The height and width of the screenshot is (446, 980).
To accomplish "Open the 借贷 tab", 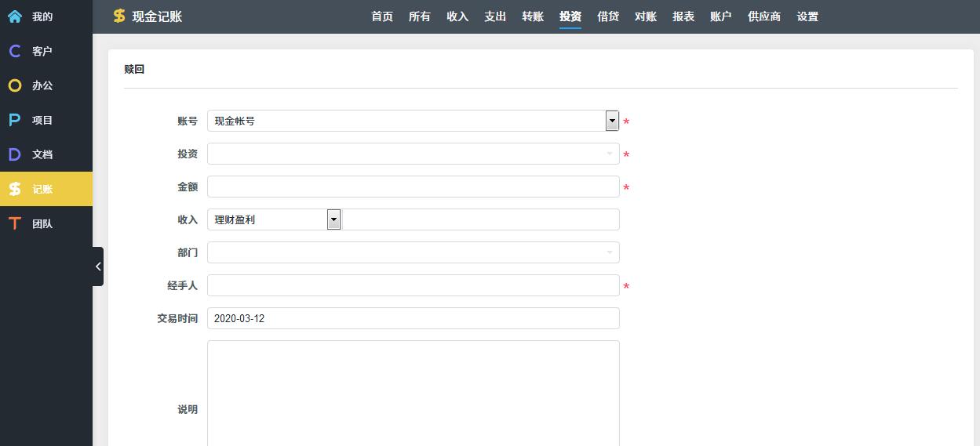I will click(x=608, y=16).
